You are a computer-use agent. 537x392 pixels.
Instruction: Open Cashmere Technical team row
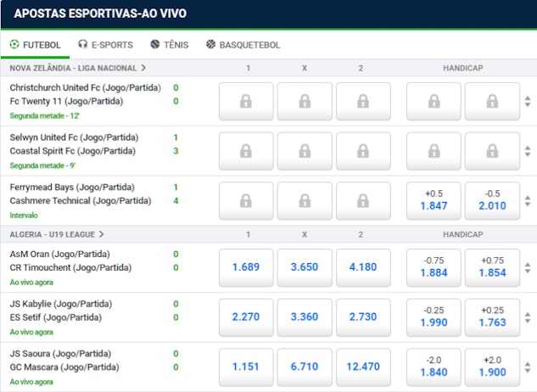point(81,201)
